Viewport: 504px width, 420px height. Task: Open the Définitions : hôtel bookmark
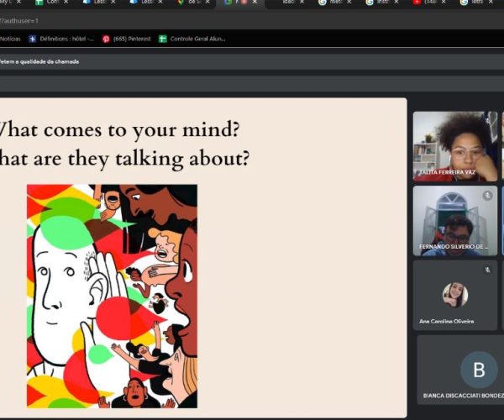point(61,39)
